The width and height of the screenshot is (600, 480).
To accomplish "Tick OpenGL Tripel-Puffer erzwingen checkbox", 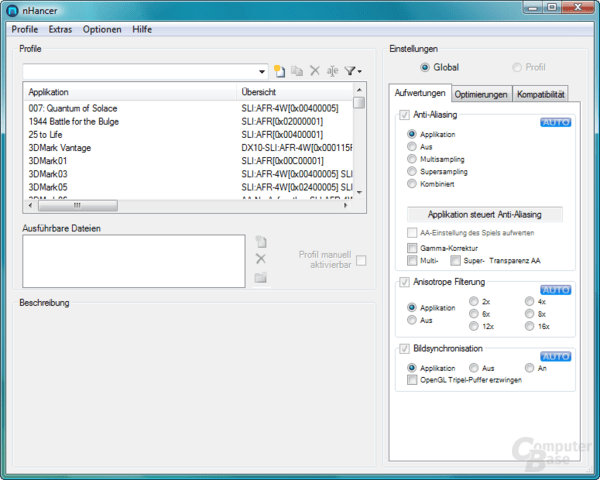I will click(x=412, y=380).
